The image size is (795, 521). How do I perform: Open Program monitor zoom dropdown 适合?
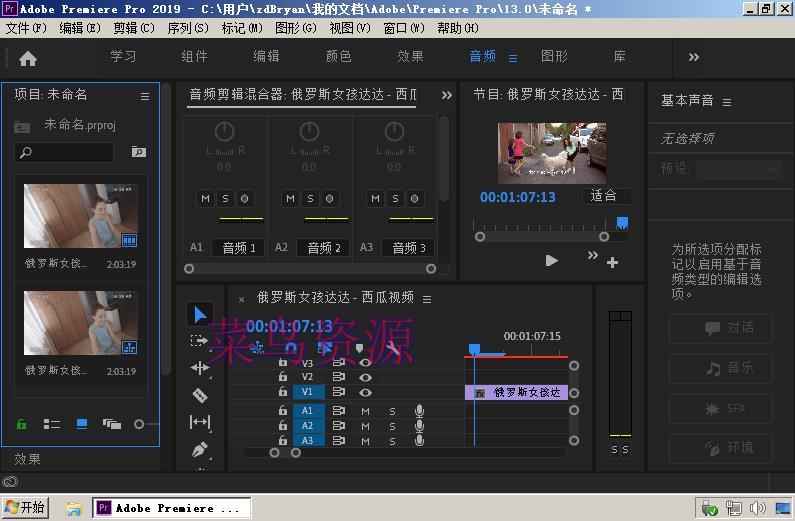coord(607,196)
